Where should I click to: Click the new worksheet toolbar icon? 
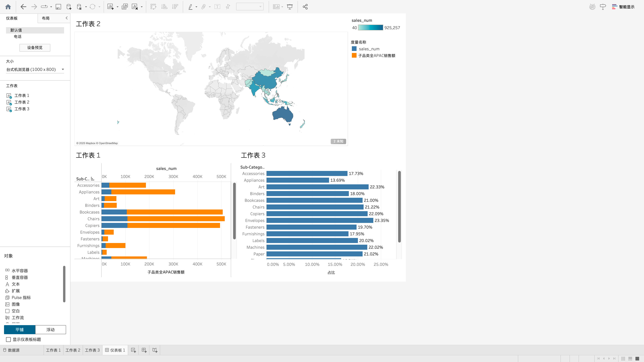click(x=110, y=7)
